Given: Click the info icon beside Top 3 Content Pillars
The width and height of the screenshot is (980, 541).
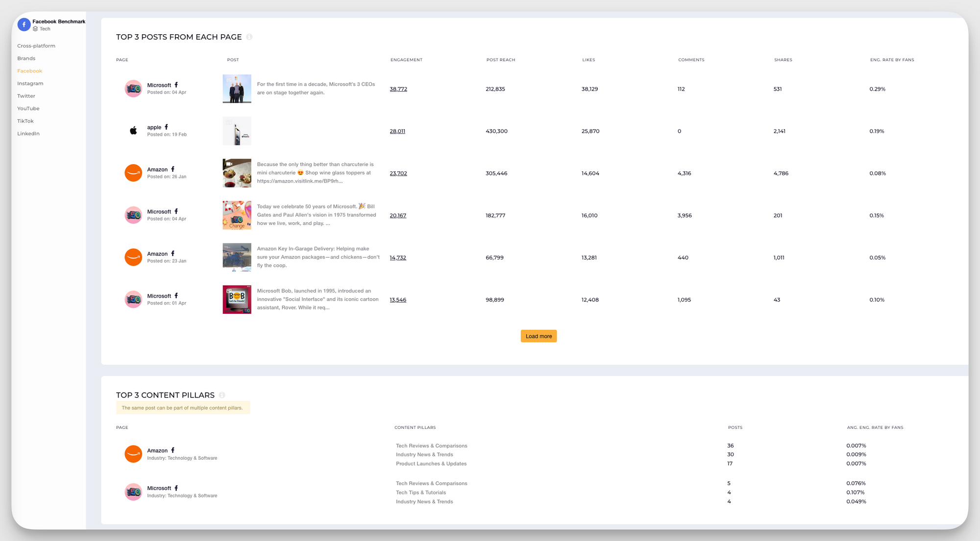Looking at the screenshot, I should [222, 395].
